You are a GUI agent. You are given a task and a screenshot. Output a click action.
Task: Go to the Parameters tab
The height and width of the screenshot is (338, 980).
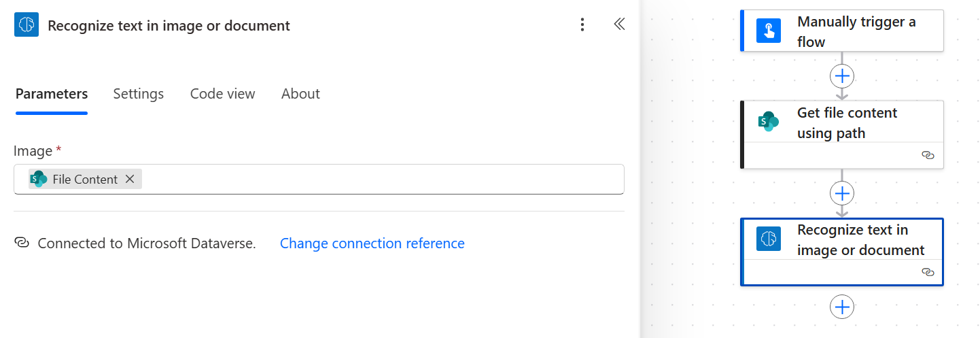click(x=52, y=94)
